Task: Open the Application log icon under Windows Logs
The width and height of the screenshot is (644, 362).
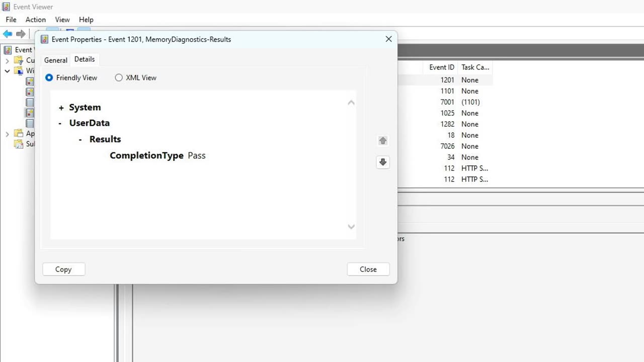Action: pos(30,81)
